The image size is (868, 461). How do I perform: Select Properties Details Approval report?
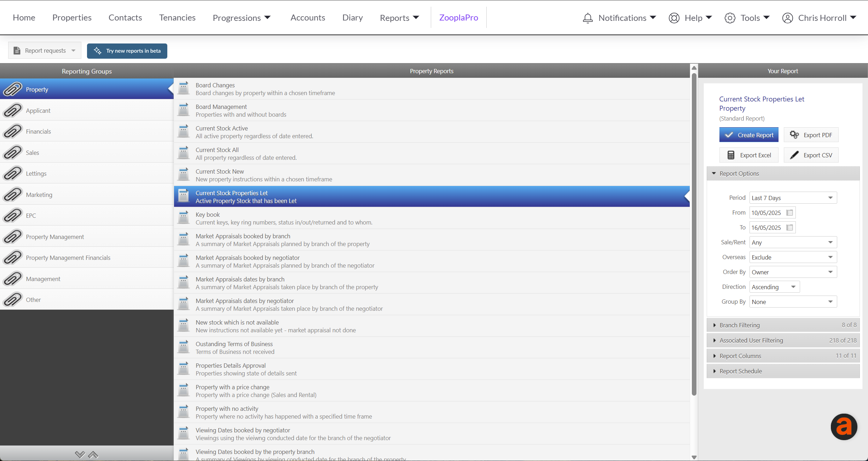tap(432, 369)
